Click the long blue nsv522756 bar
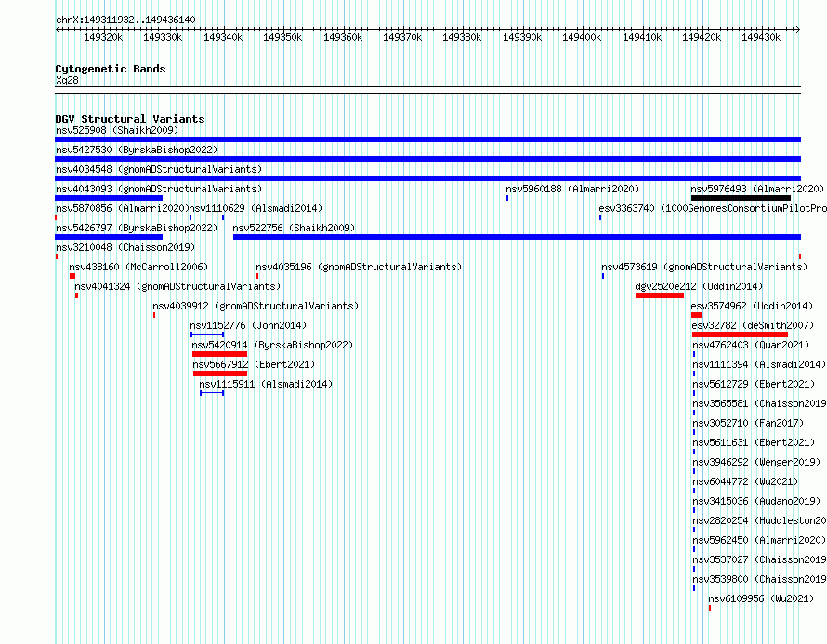This screenshot has height=644, width=827. (x=517, y=237)
